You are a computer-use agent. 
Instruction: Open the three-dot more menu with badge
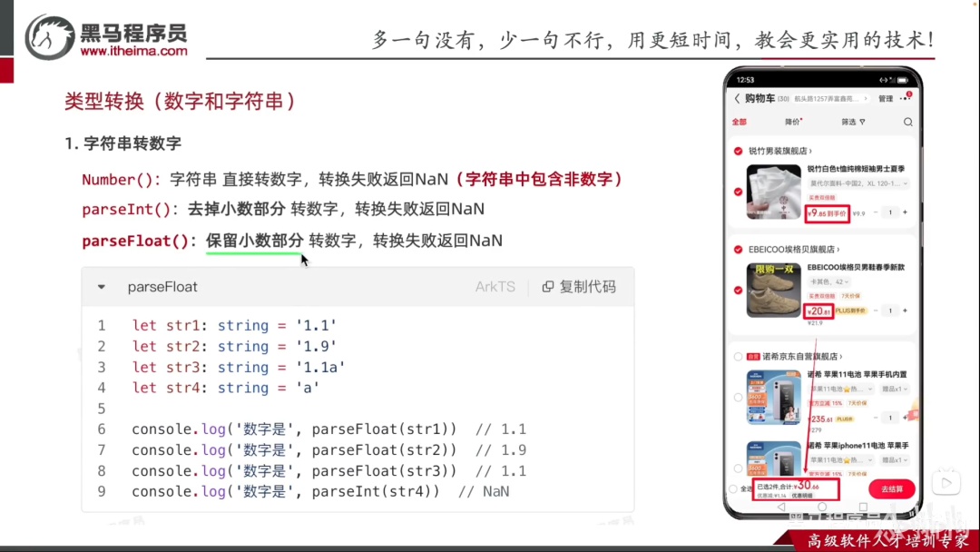click(905, 98)
